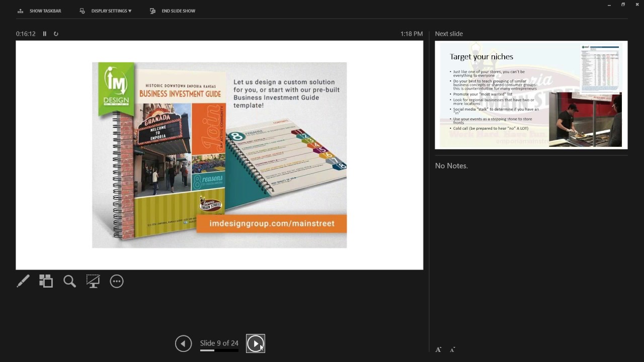
Task: Click the 1:18 PM clock text
Action: pos(412,34)
